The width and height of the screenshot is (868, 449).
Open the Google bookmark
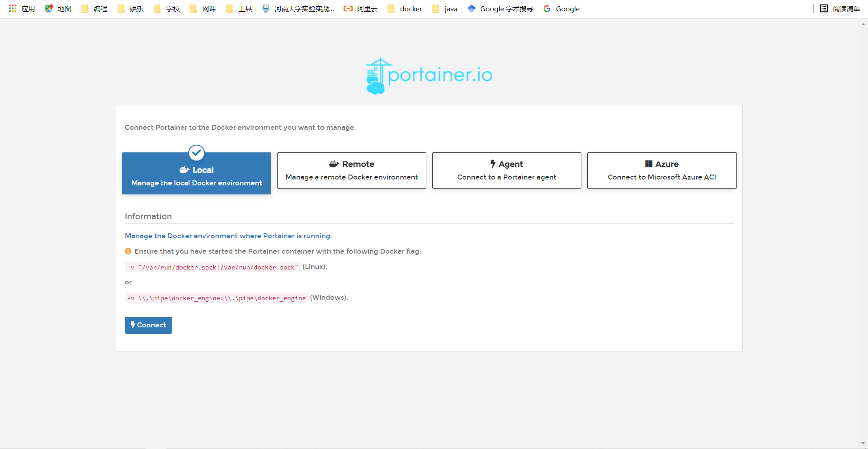[x=561, y=9]
